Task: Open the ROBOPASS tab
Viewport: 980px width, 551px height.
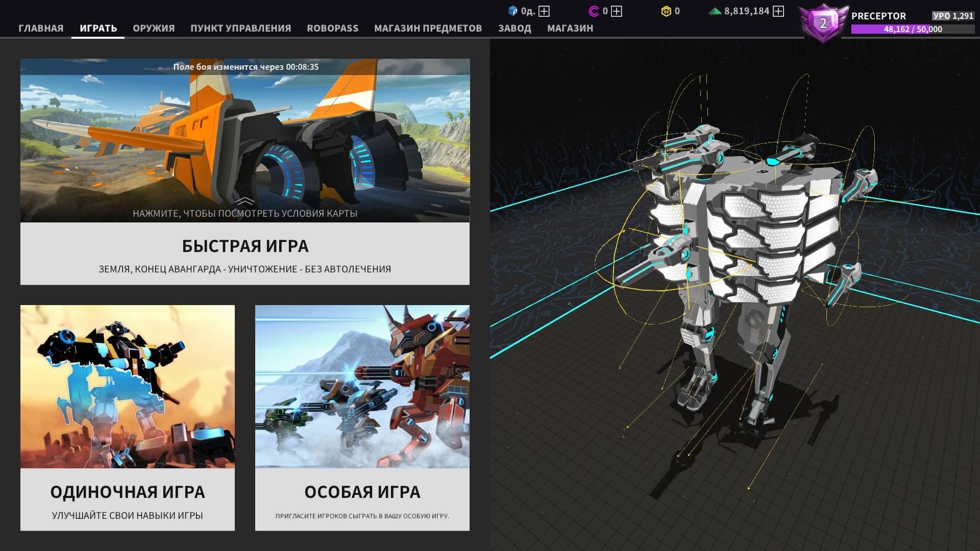Action: [x=332, y=28]
